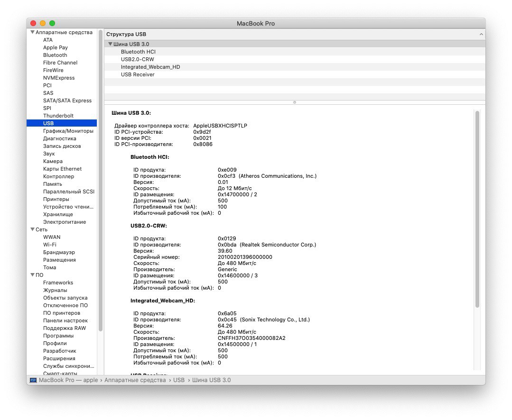Click the serial number 20100201396000000
The image size is (512, 420).
pyautogui.click(x=245, y=257)
